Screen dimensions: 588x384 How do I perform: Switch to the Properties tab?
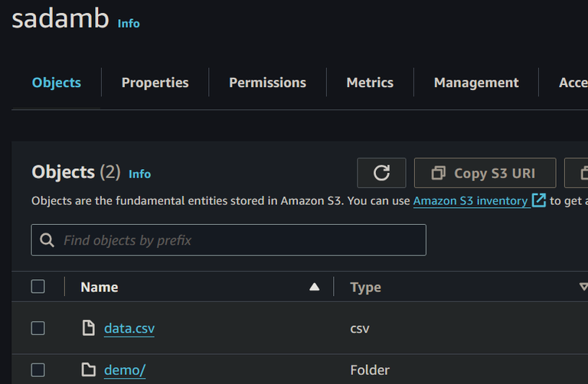155,83
